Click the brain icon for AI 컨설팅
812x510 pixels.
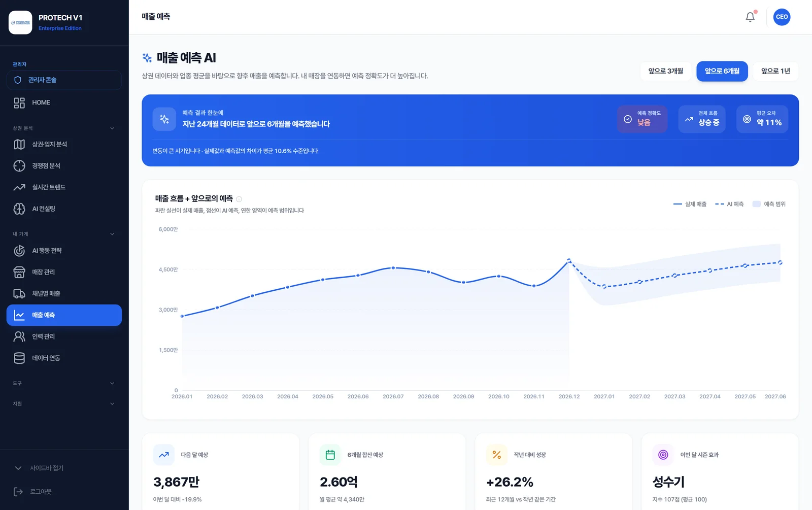[19, 209]
